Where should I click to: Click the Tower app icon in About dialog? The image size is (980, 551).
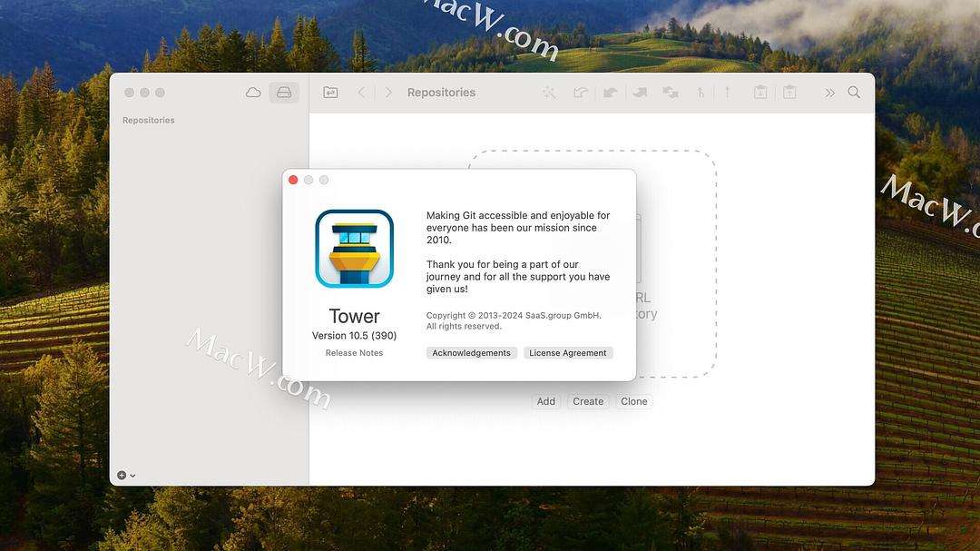point(355,249)
